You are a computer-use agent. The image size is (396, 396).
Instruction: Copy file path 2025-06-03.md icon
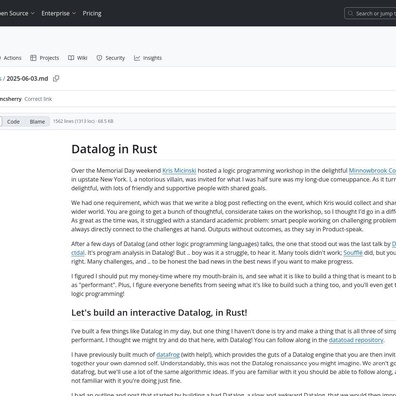[56, 79]
